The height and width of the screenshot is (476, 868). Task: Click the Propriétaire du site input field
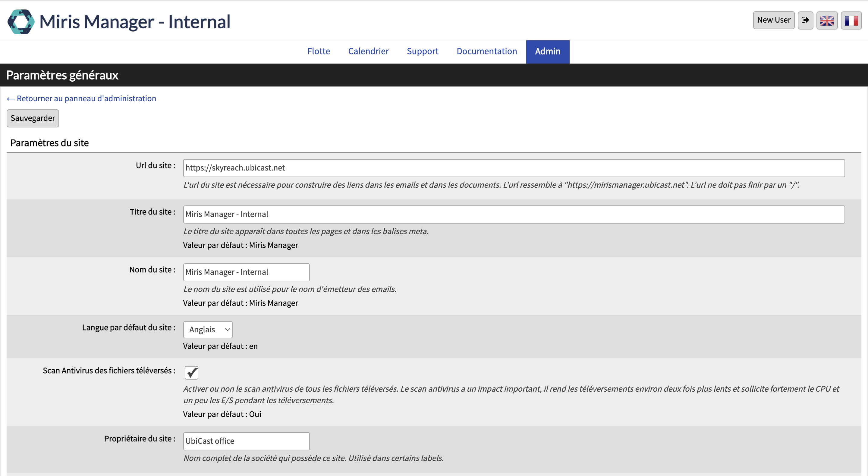point(246,441)
